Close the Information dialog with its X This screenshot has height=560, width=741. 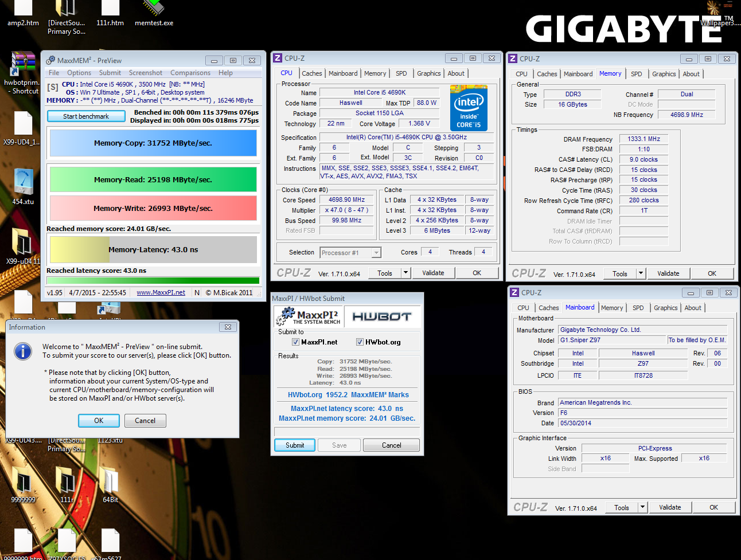tap(228, 327)
